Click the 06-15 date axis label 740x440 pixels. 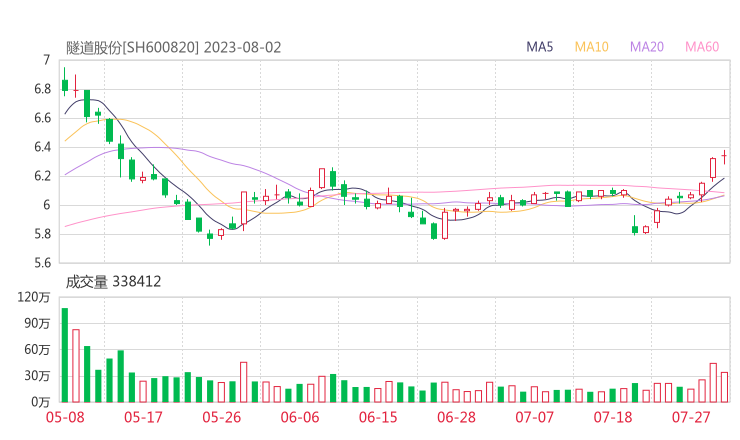tap(378, 417)
